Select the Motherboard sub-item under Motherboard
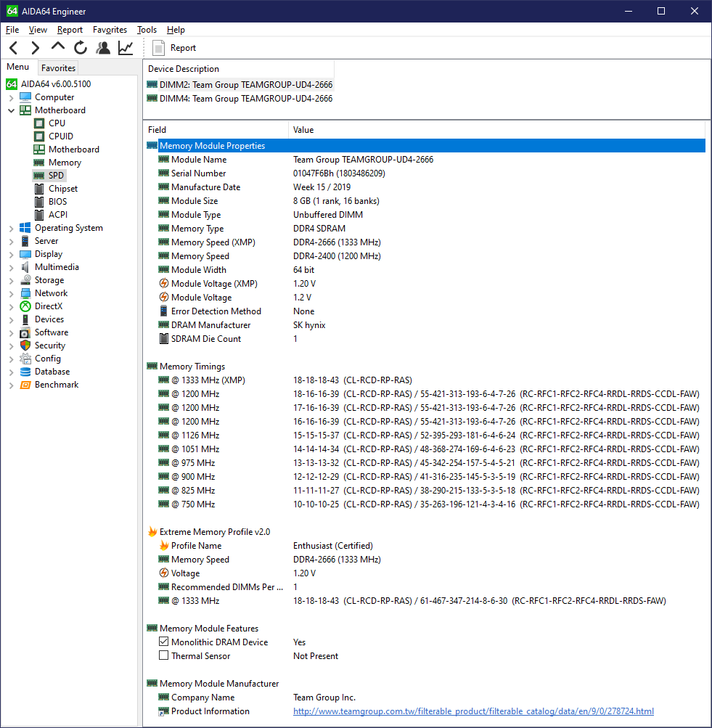 67,150
